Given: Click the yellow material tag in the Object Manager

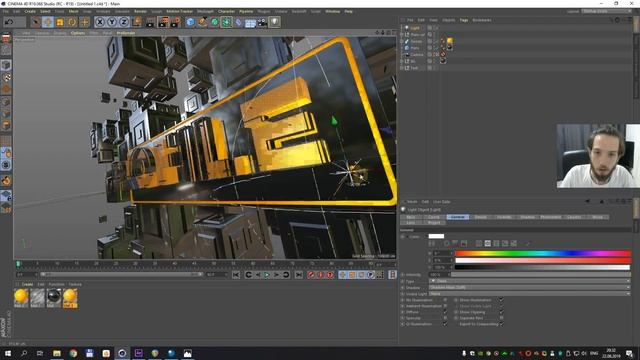Looking at the screenshot, I should (449, 41).
